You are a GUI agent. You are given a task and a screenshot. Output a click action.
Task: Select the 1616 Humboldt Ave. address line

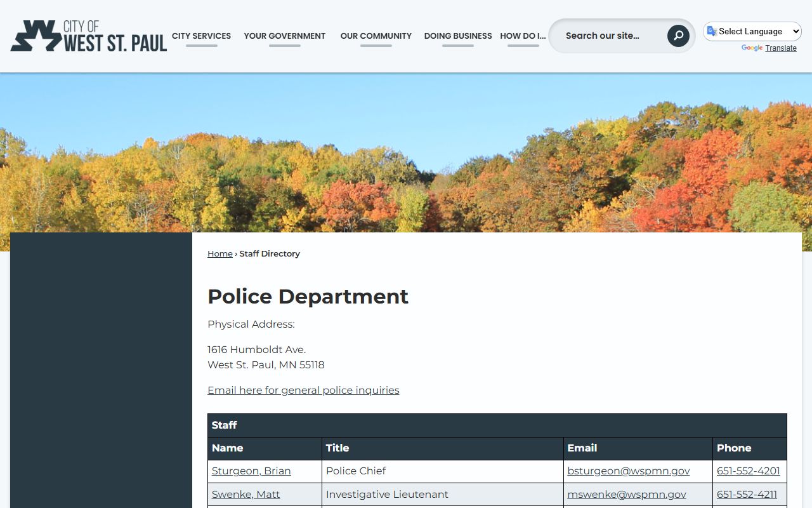click(256, 349)
